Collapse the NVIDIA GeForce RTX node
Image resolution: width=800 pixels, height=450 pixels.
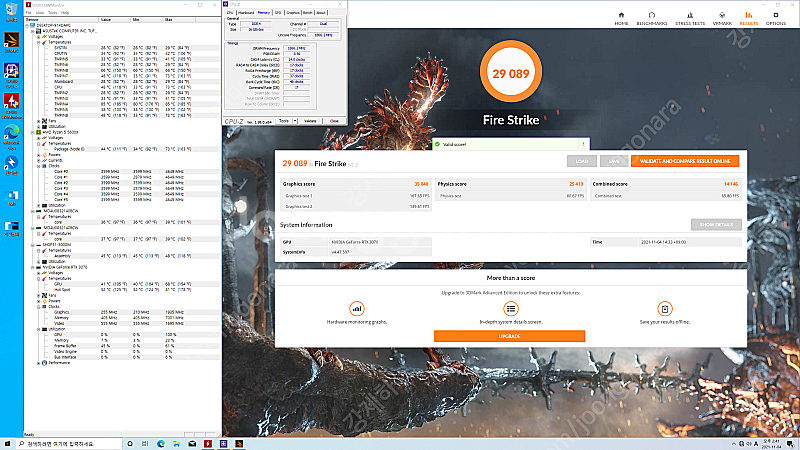(33, 267)
